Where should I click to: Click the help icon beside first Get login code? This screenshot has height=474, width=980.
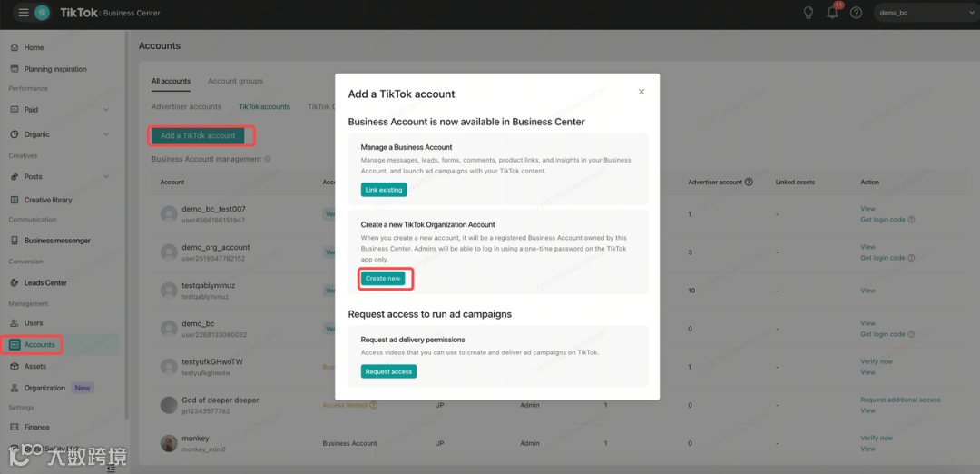pyautogui.click(x=911, y=220)
